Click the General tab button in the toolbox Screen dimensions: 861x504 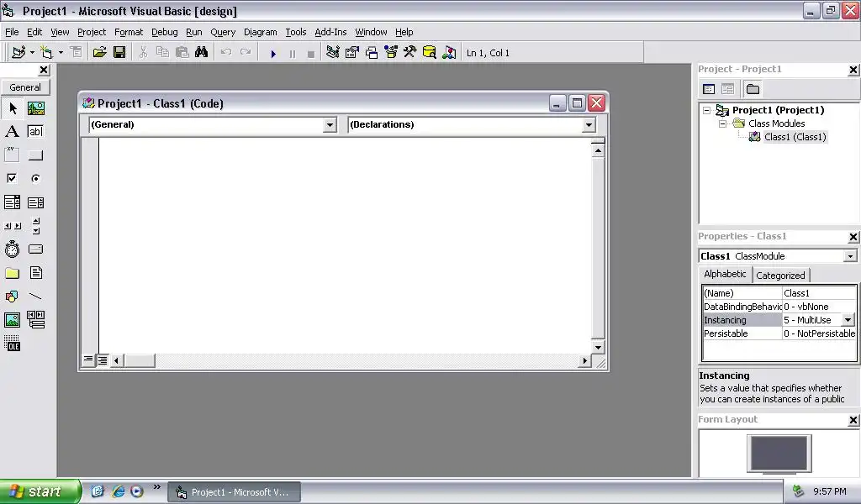25,87
